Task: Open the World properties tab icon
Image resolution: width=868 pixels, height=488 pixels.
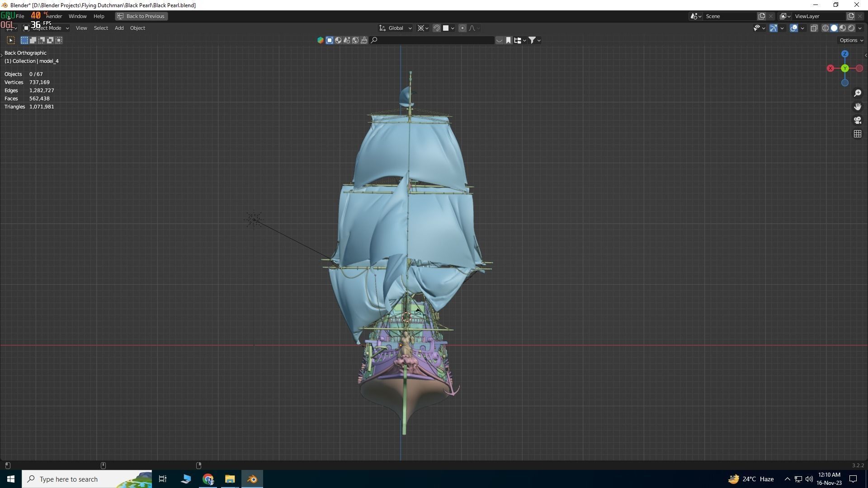Action: coord(355,40)
